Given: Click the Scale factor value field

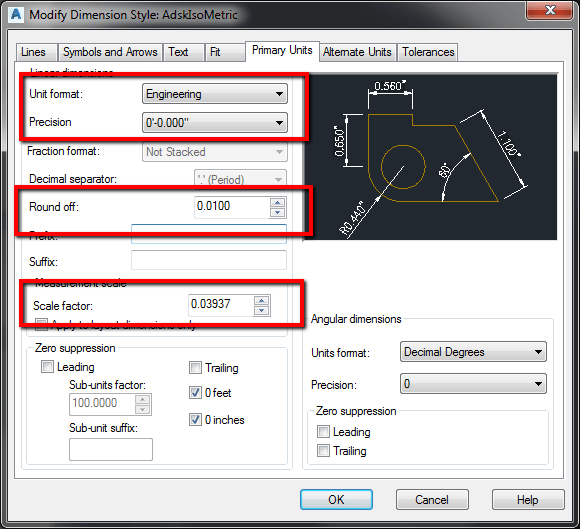Looking at the screenshot, I should tap(221, 304).
